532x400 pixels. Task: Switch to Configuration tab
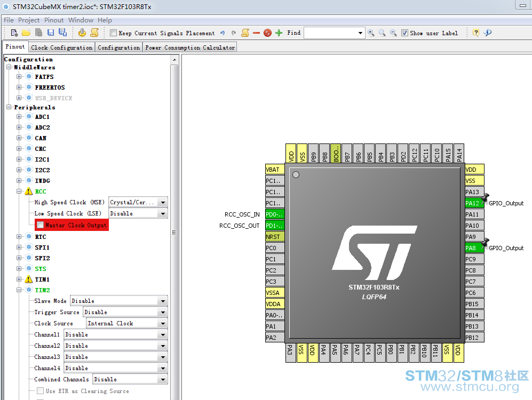point(119,47)
